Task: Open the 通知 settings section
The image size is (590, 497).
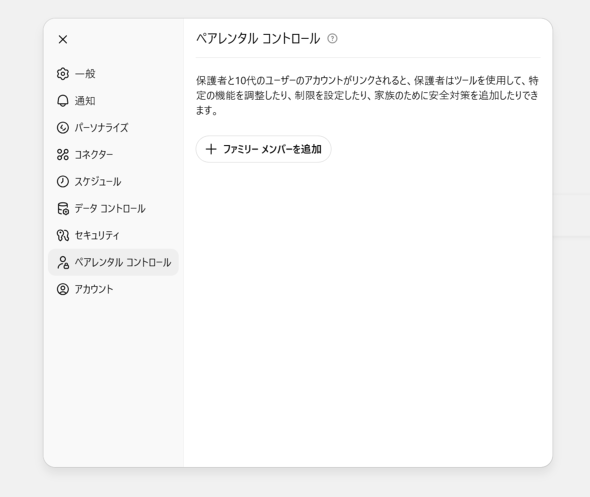Action: [113, 101]
